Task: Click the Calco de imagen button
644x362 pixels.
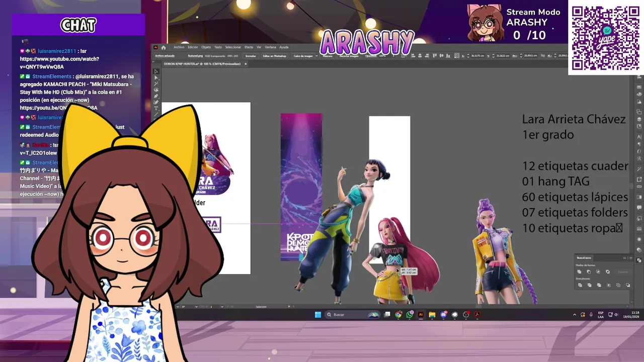Action: [303, 56]
